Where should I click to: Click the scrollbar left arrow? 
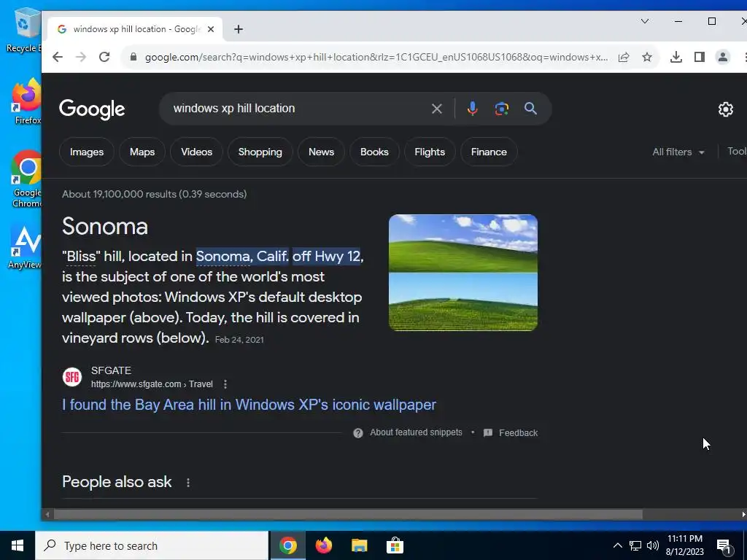point(47,514)
